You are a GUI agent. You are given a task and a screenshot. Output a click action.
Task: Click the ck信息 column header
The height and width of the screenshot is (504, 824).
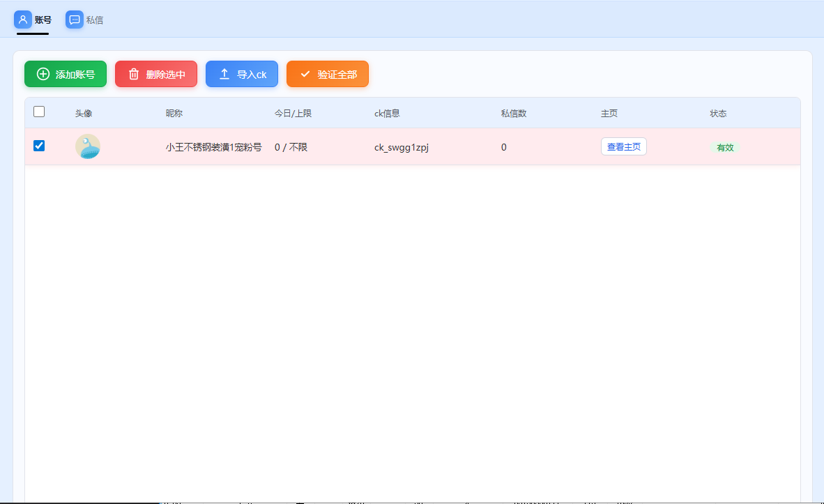pyautogui.click(x=387, y=114)
